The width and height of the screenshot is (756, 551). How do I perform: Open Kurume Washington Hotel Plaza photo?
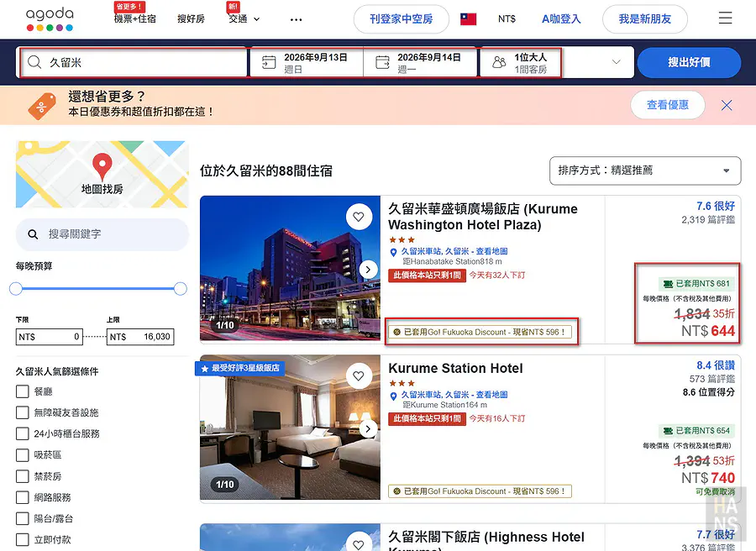291,268
